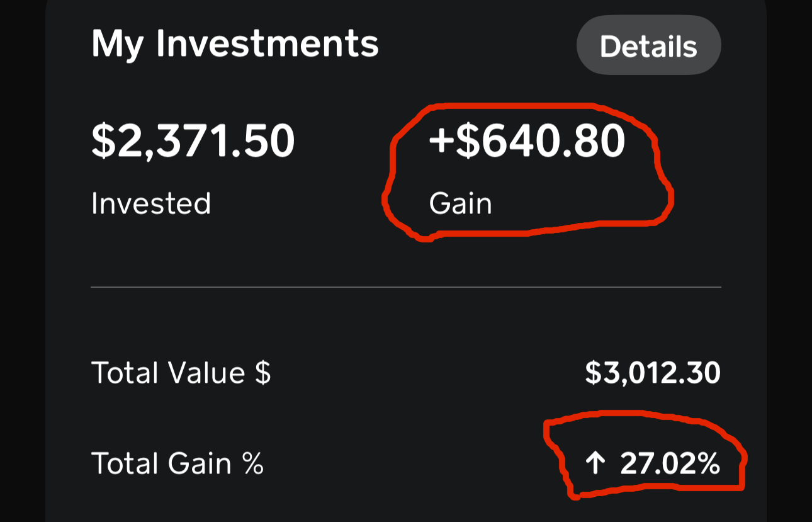Click the Gain label below +$640.80
The image size is (812, 522).
click(460, 203)
